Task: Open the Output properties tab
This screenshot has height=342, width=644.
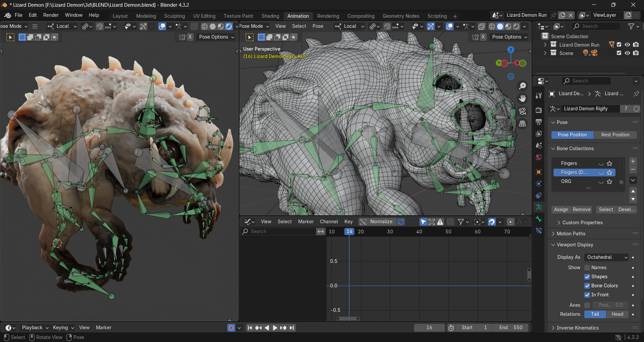Action: pos(539,122)
